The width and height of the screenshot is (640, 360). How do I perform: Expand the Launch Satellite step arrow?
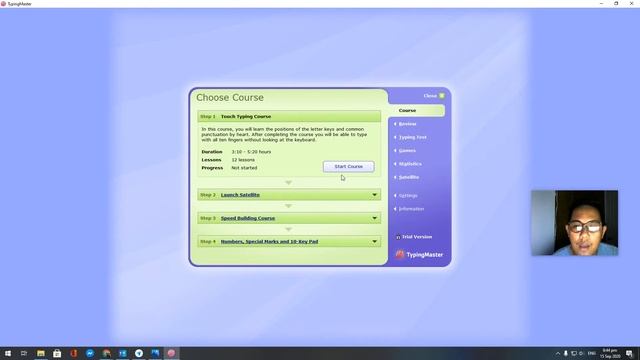(x=374, y=195)
